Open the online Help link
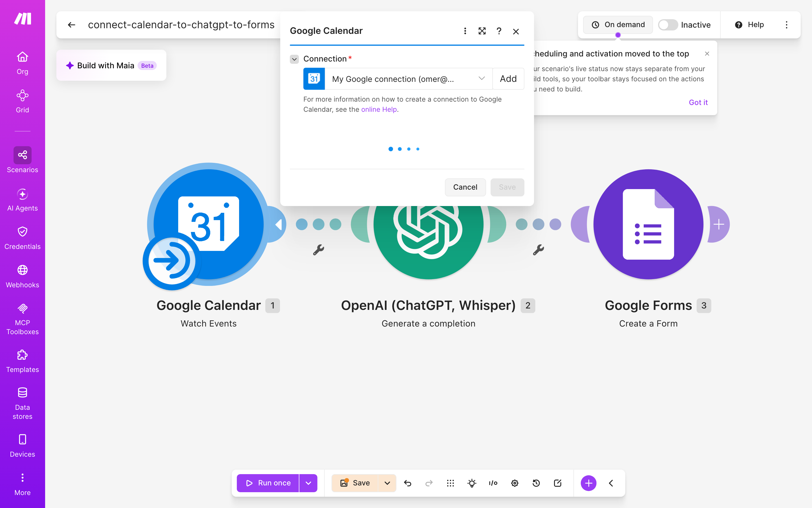Screen dimensions: 812x508 pyautogui.click(x=379, y=110)
